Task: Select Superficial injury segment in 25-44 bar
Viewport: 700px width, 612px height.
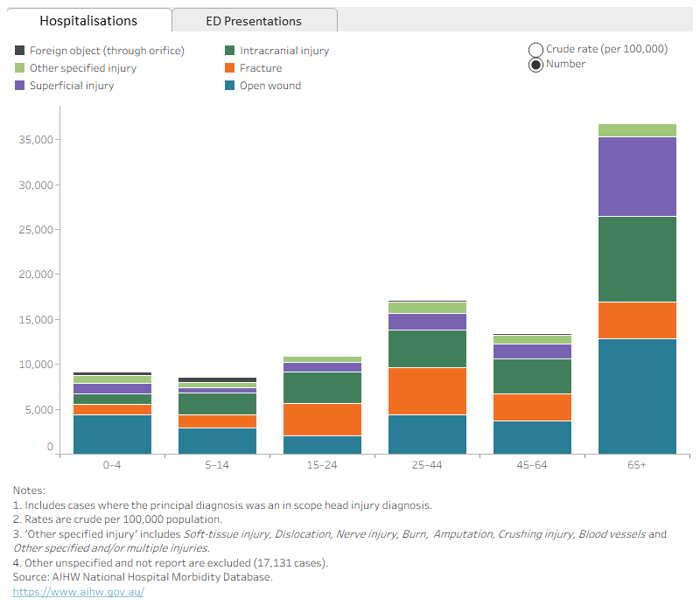Action: click(427, 322)
